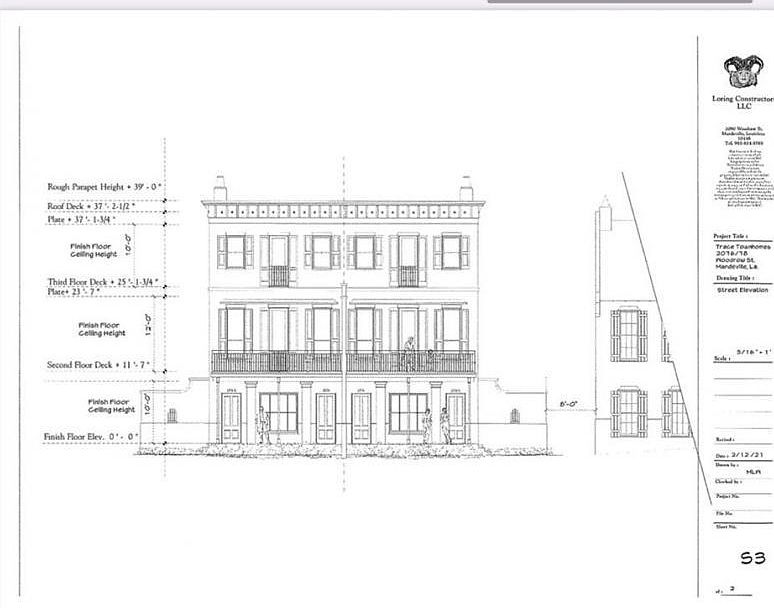Image resolution: width=774 pixels, height=608 pixels.
Task: Select the 'Loring Constructors LLC' company name
Action: pyautogui.click(x=743, y=102)
